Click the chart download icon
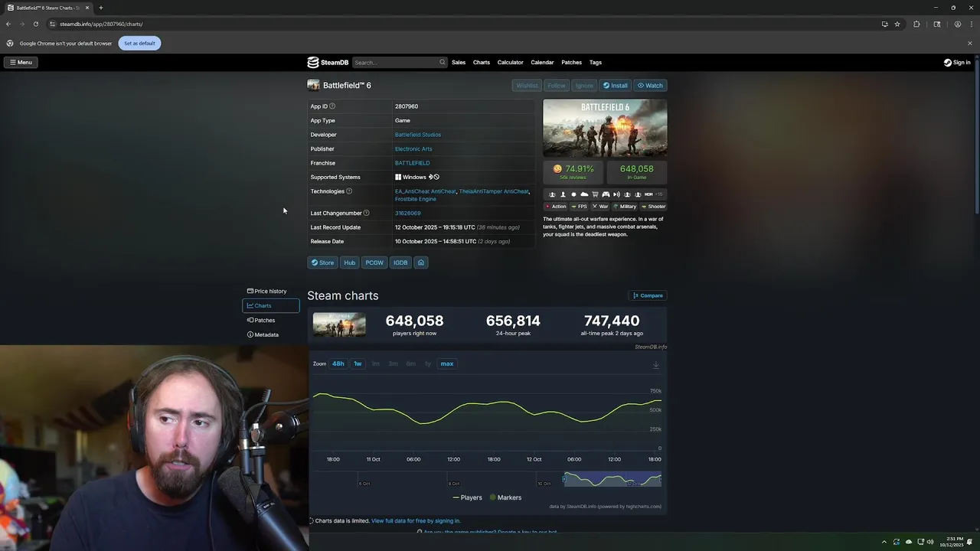980x551 pixels. tap(656, 365)
